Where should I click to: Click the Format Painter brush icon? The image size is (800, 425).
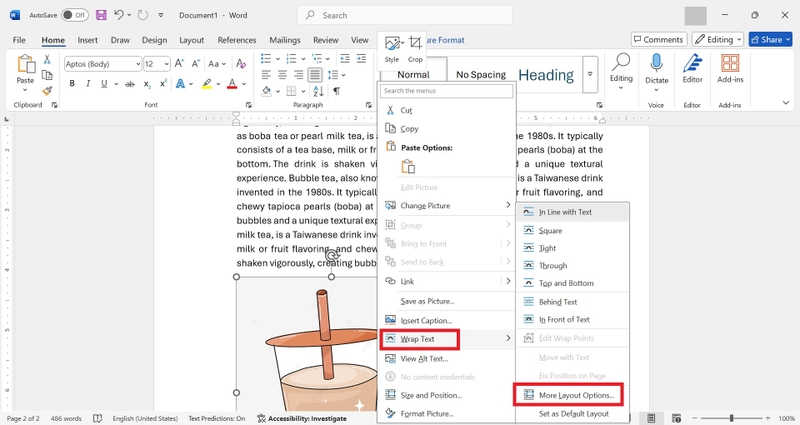[47, 91]
